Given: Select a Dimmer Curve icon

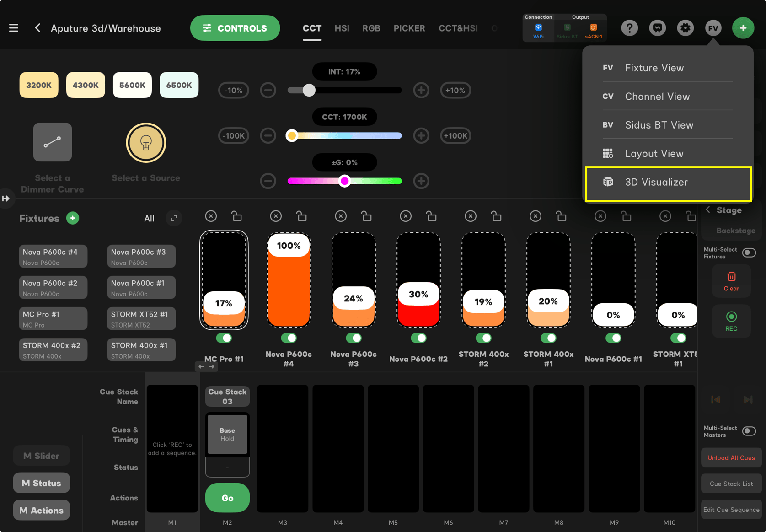Looking at the screenshot, I should pos(52,142).
